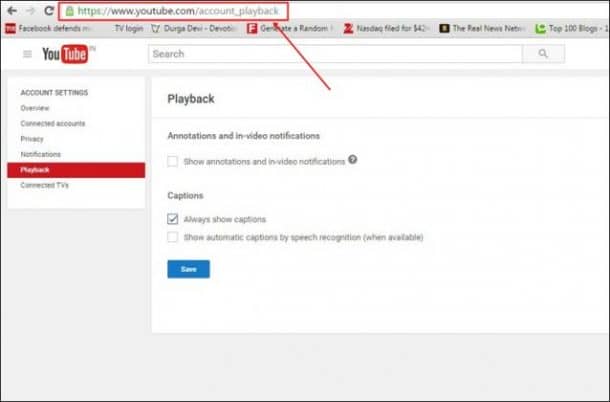The width and height of the screenshot is (610, 402).
Task: Reload the page with refresh icon
Action: click(47, 11)
